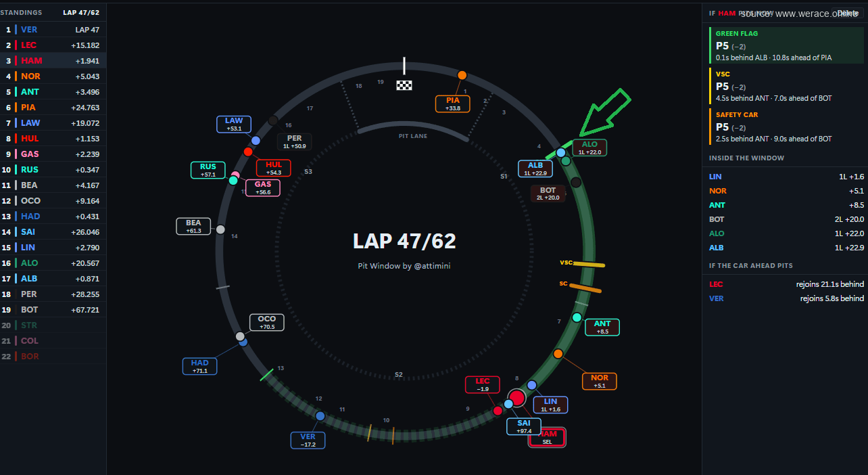The image size is (868, 475).
Task: Select VER row in standings list
Action: click(53, 30)
